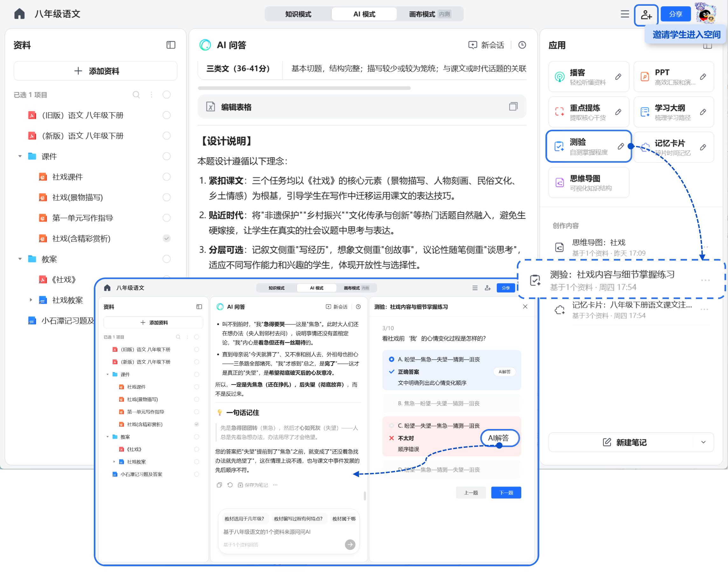Screen dimensions: 728x572
Task: Click the 添加资料 button
Action: click(95, 71)
